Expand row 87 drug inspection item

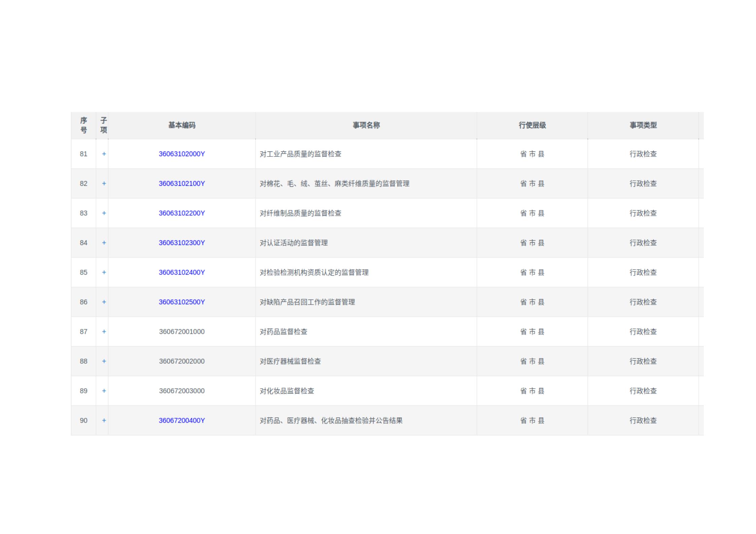point(104,331)
